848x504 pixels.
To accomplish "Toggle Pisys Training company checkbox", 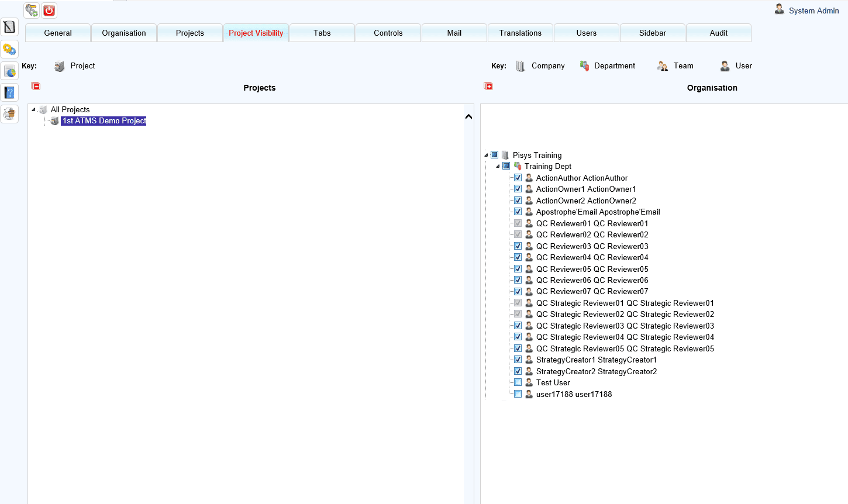I will coord(494,155).
